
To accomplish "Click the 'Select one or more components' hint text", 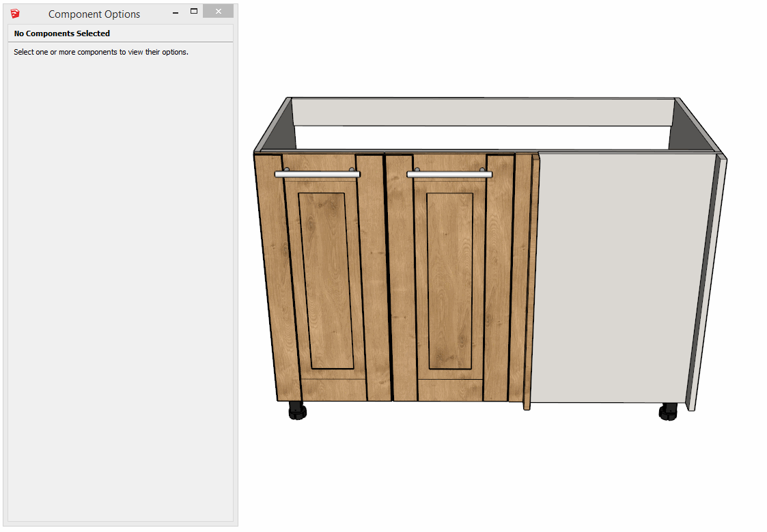I will tap(101, 52).
